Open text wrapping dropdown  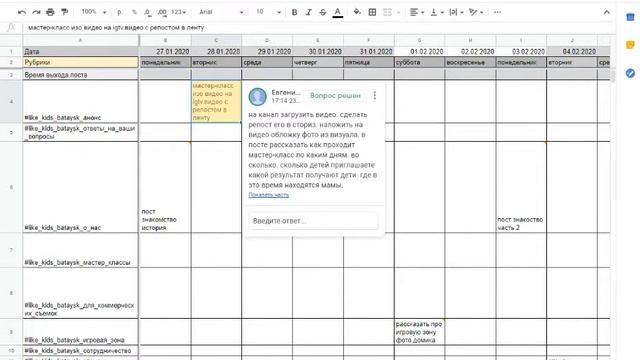[x=456, y=12]
